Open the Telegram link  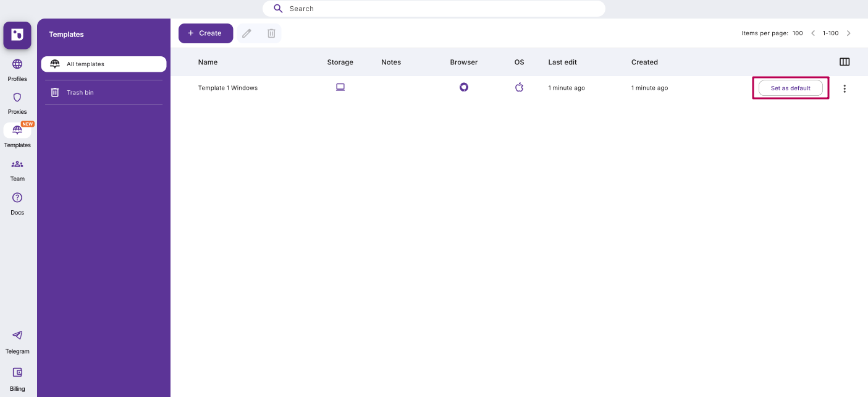tap(17, 342)
